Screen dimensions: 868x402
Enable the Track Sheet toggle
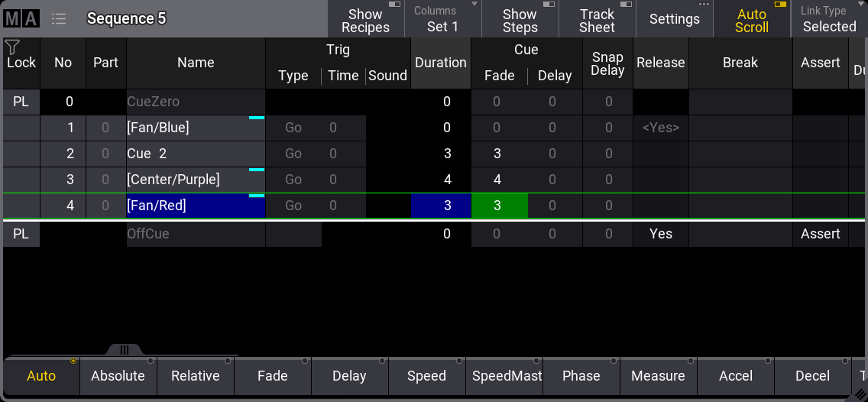597,20
